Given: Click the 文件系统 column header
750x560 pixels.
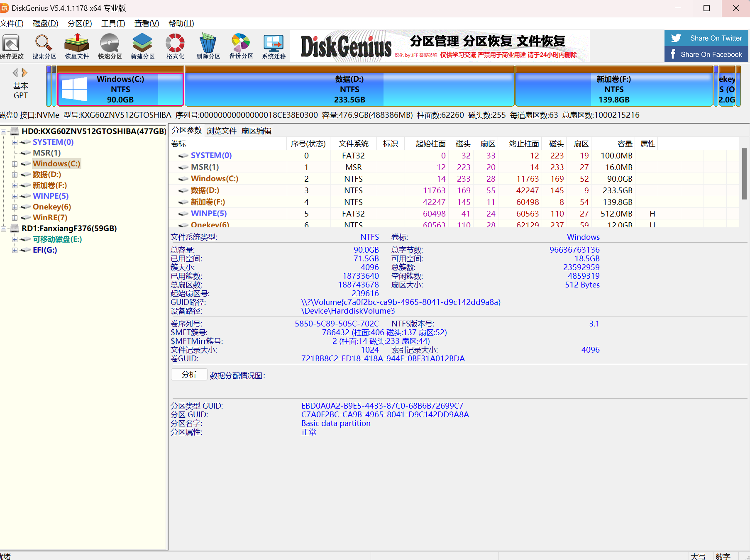Looking at the screenshot, I should pos(353,144).
